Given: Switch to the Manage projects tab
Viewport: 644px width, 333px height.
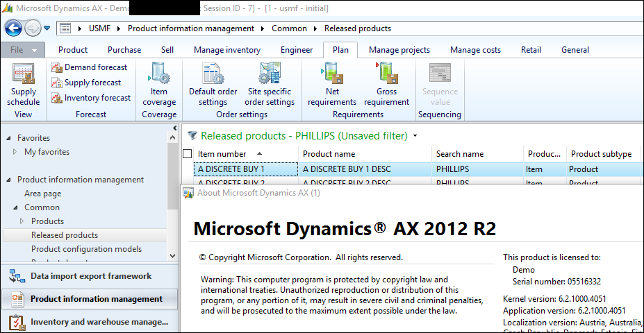Looking at the screenshot, I should click(399, 50).
